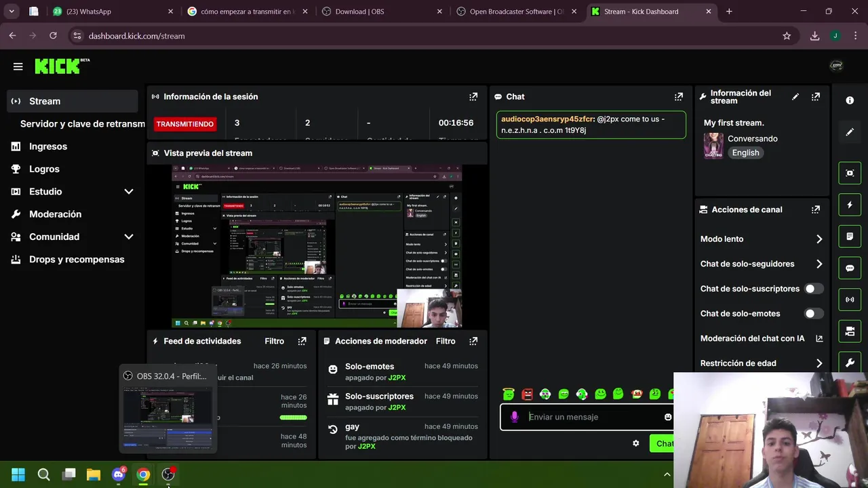Open the emoji picker in message box

coord(668,417)
